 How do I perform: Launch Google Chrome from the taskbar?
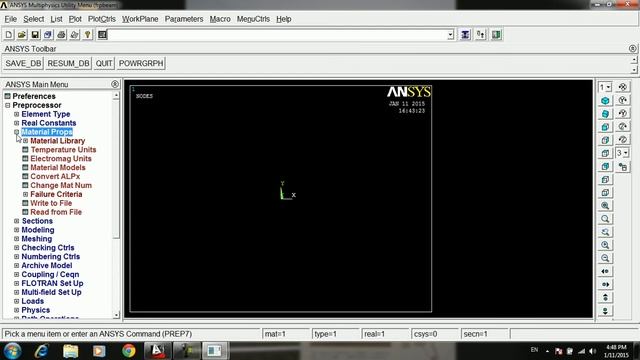[129, 351]
